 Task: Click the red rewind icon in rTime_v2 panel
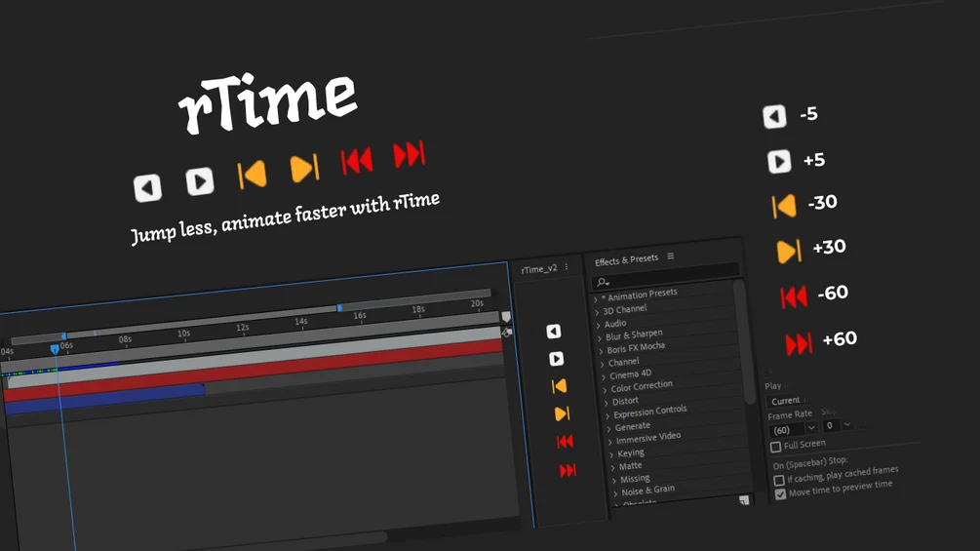click(x=565, y=442)
